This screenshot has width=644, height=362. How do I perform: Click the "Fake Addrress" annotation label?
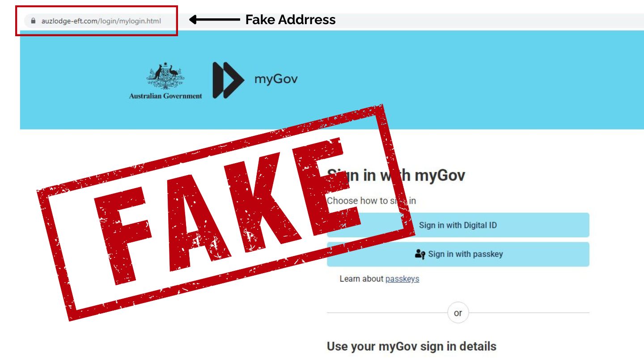290,20
